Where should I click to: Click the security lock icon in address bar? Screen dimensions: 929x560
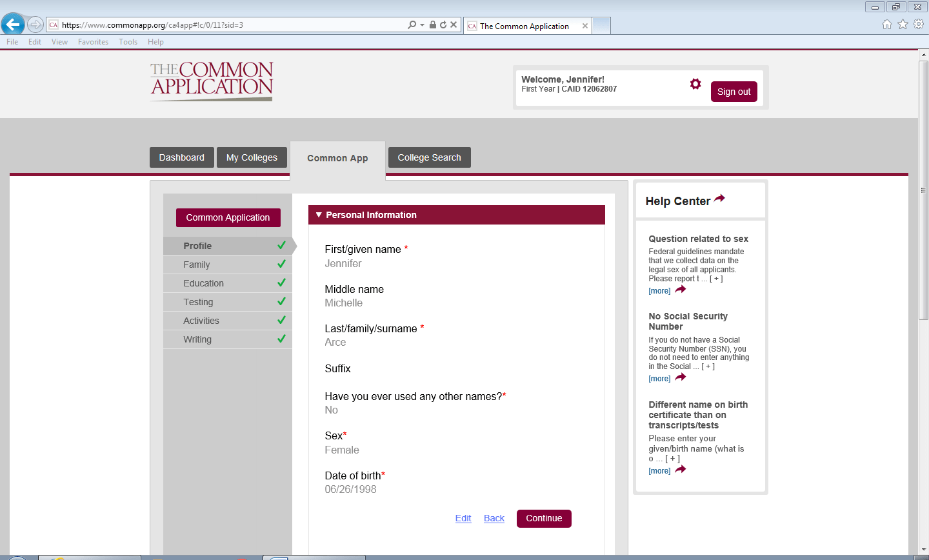433,25
